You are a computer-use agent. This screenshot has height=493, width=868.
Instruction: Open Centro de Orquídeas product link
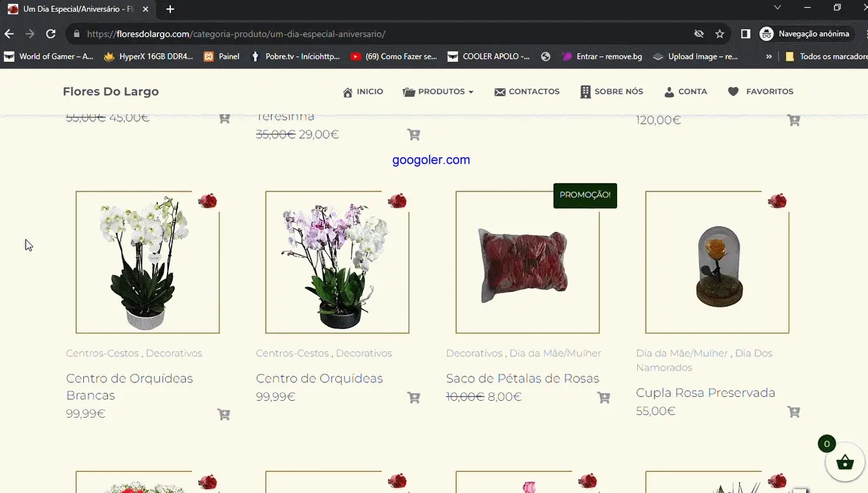click(x=319, y=378)
